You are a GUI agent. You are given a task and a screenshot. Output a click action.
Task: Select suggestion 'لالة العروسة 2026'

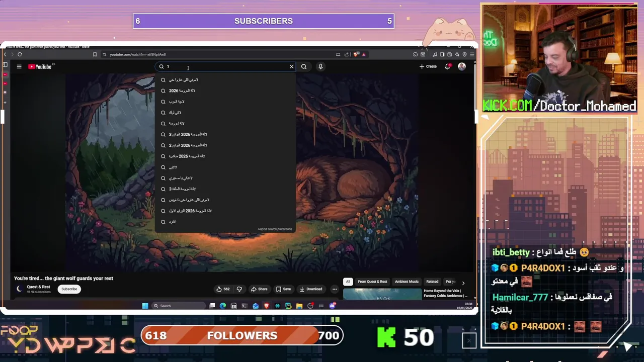(225, 90)
